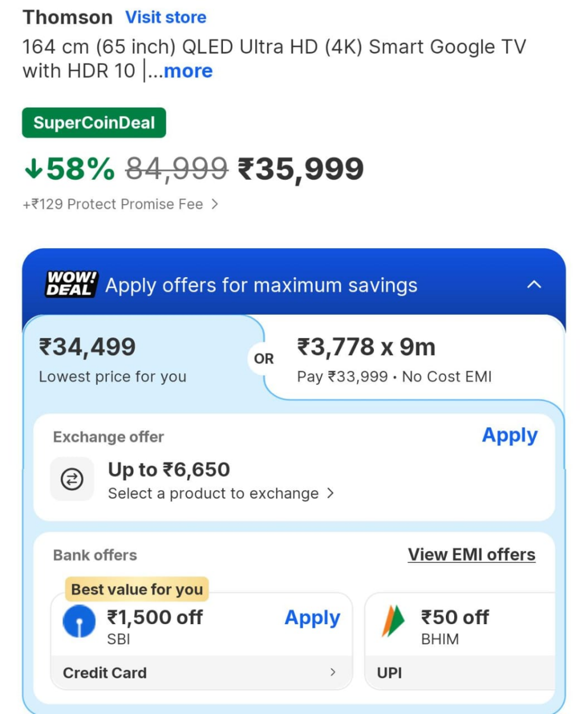588x714 pixels.
Task: Click the BHIM UPI offer card
Action: [470, 640]
